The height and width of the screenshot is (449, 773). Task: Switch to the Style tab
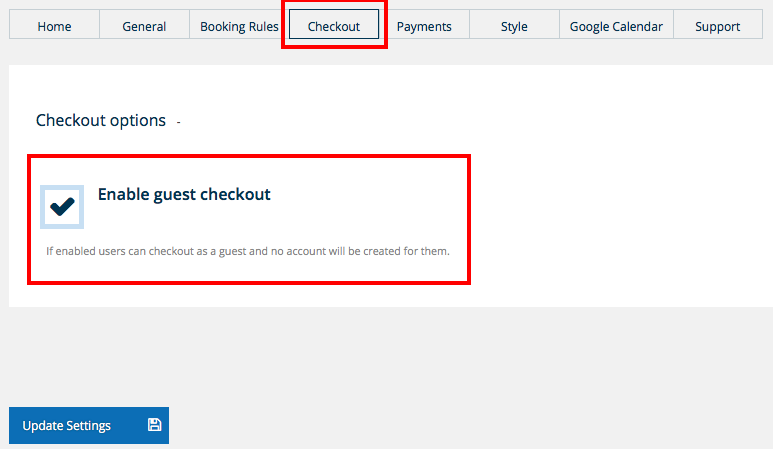point(514,26)
